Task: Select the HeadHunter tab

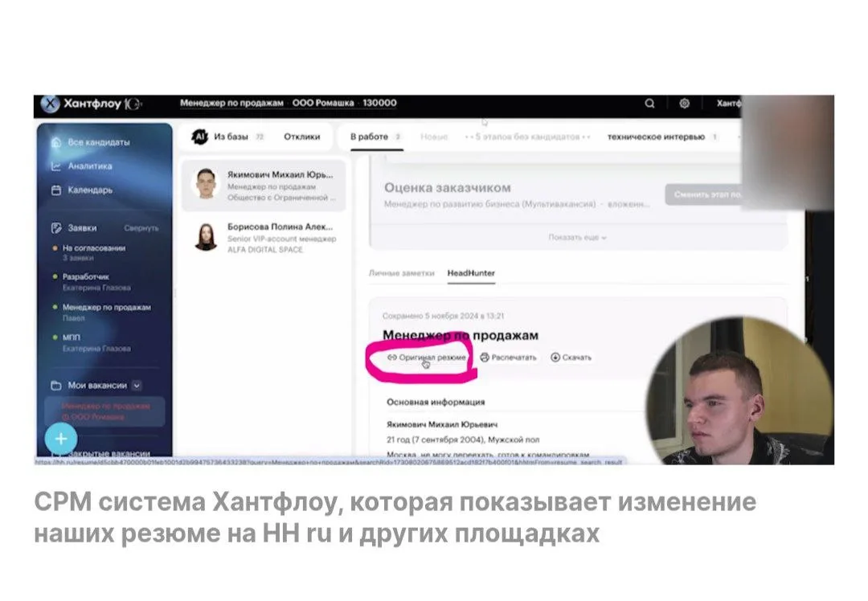Action: click(x=471, y=273)
